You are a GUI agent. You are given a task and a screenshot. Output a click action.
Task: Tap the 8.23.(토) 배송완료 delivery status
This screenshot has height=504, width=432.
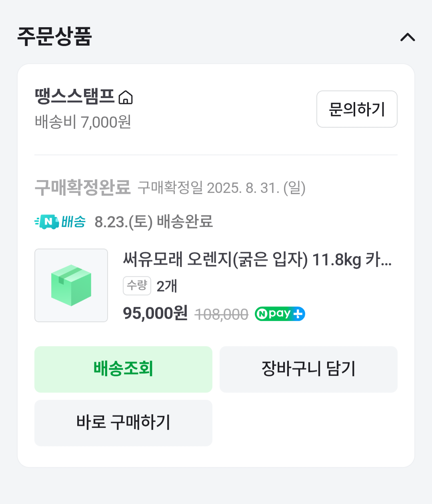coord(154,222)
